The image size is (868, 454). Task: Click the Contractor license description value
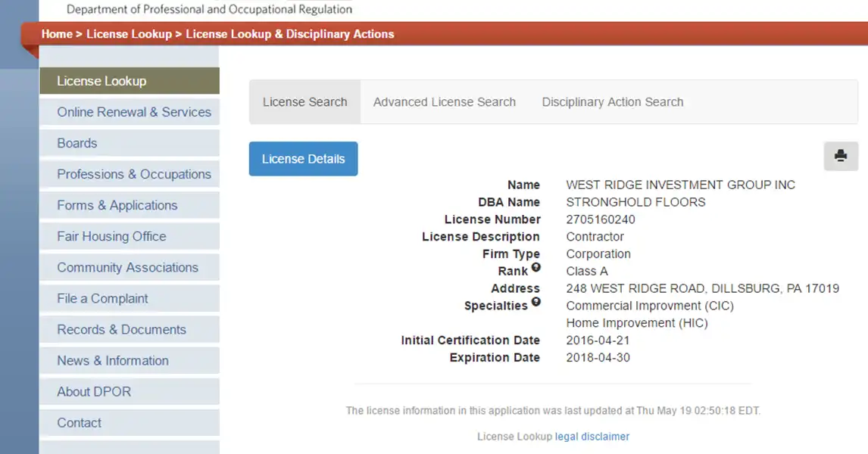point(595,237)
